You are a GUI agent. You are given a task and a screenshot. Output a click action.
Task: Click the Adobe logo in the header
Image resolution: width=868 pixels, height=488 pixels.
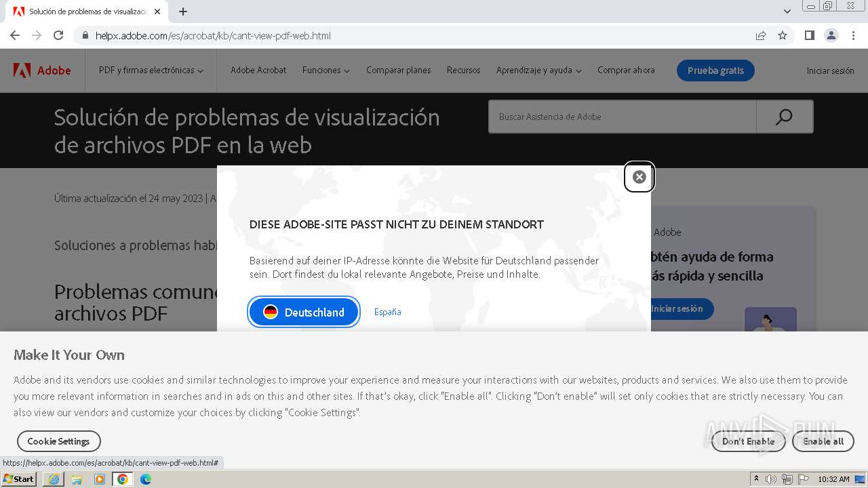coord(42,70)
